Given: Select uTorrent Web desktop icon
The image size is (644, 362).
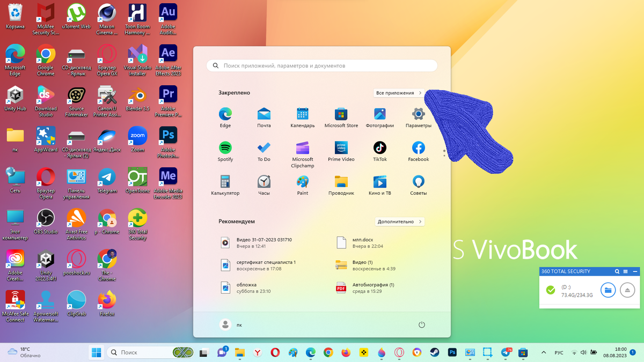Looking at the screenshot, I should 76,16.
